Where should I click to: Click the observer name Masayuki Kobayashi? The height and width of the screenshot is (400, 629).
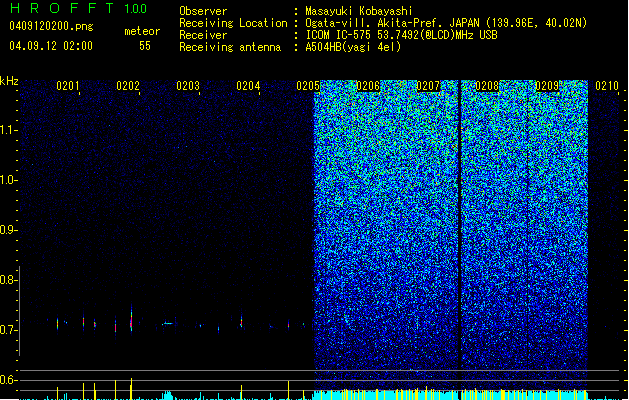[359, 11]
